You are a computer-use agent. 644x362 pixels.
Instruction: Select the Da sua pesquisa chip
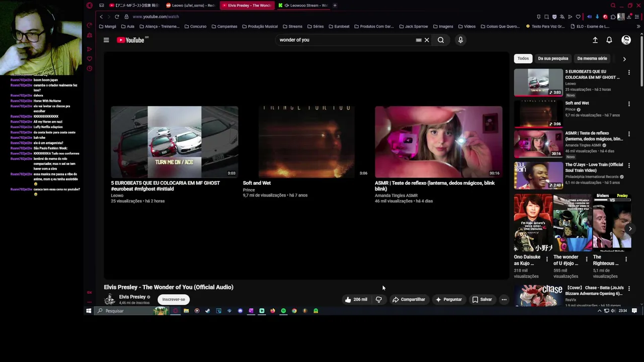(x=553, y=58)
